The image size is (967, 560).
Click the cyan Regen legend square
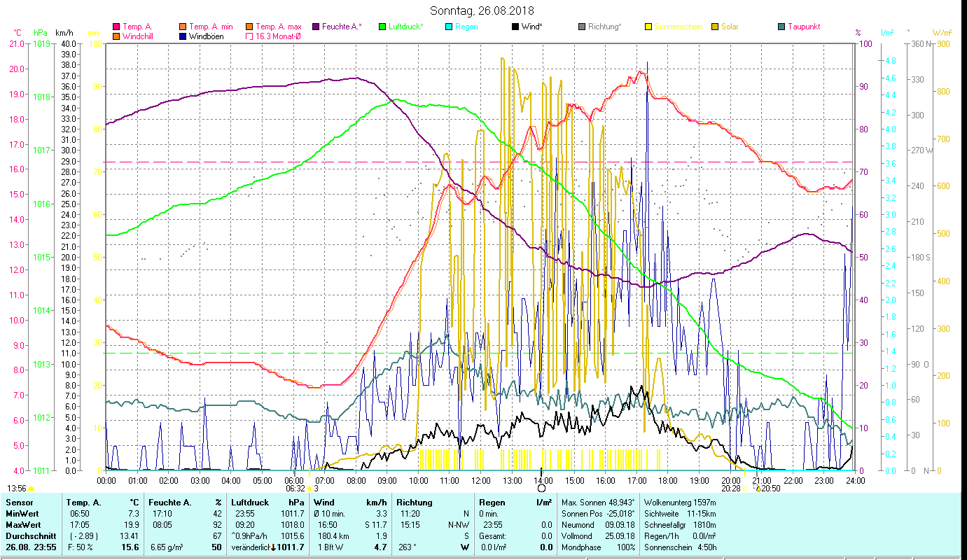point(449,27)
